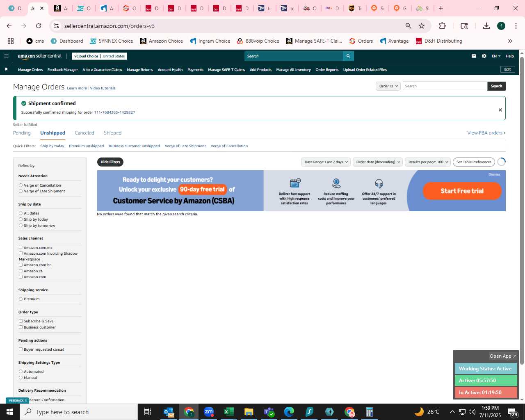Open the EN language dropdown

[x=496, y=56]
